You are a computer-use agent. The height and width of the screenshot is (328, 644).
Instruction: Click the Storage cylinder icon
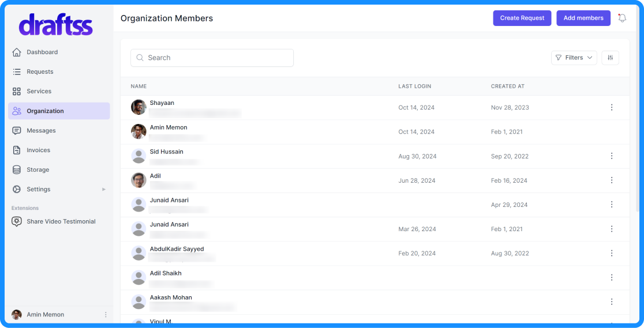(17, 170)
